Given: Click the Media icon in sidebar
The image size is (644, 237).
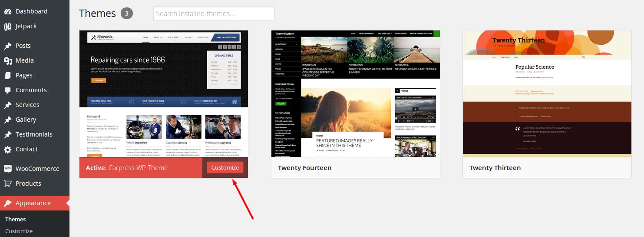Looking at the screenshot, I should pyautogui.click(x=8, y=60).
